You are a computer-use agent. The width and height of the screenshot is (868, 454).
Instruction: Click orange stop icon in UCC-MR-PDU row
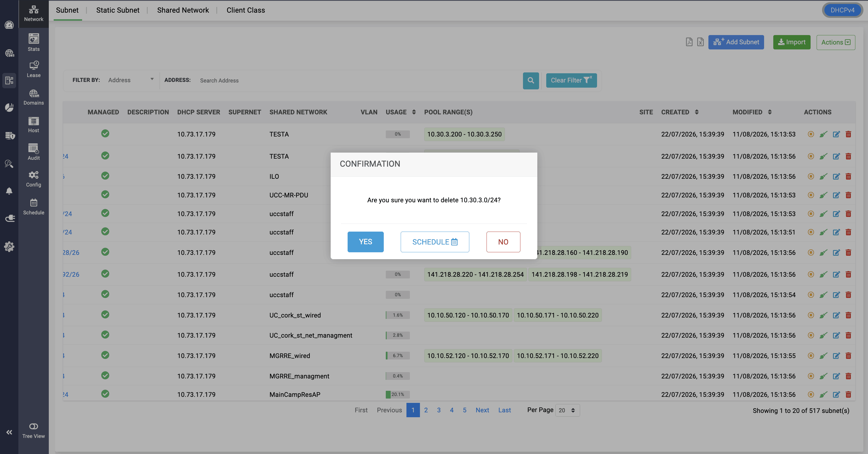(x=811, y=195)
